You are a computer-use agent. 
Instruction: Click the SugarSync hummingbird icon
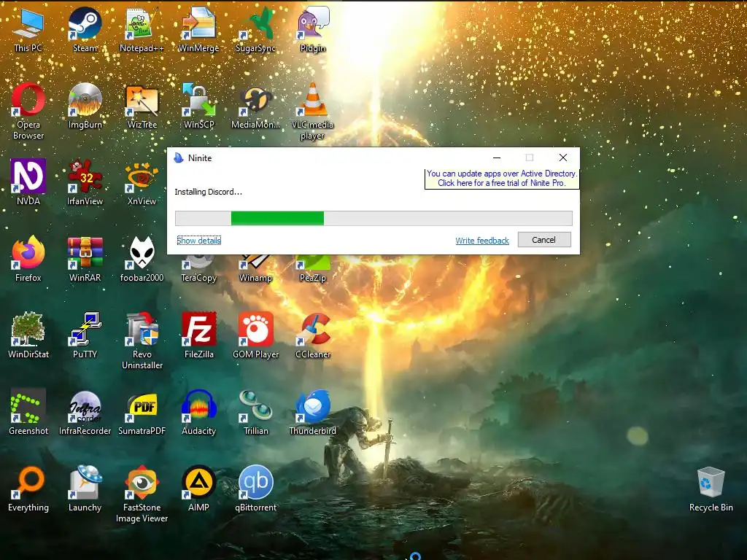click(255, 28)
